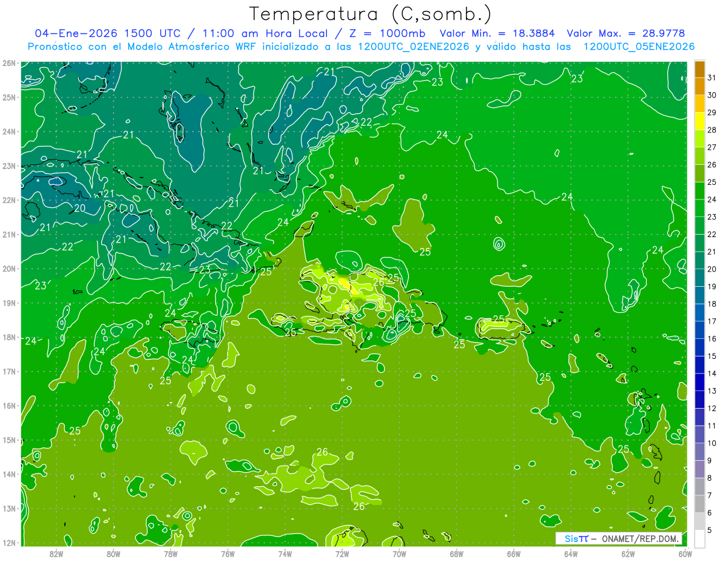This screenshot has width=728, height=562.
Task: Click the 'Sisπ' logo text
Action: (576, 538)
